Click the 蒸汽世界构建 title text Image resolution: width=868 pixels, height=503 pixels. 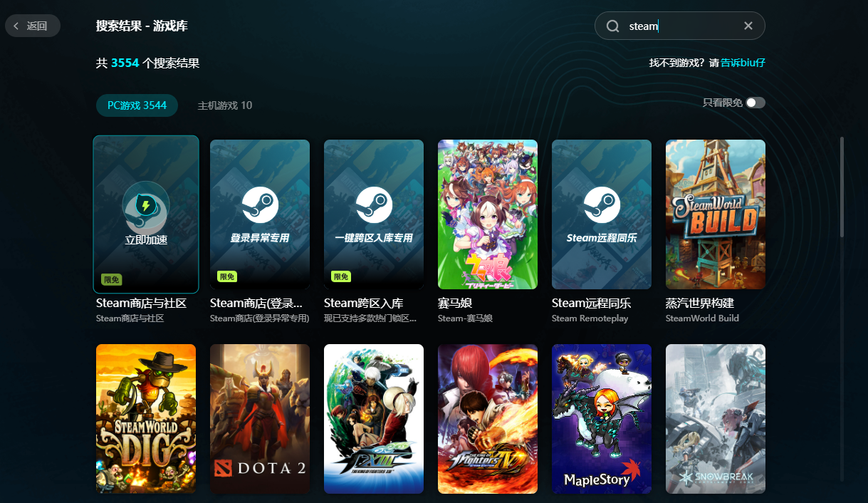click(700, 304)
